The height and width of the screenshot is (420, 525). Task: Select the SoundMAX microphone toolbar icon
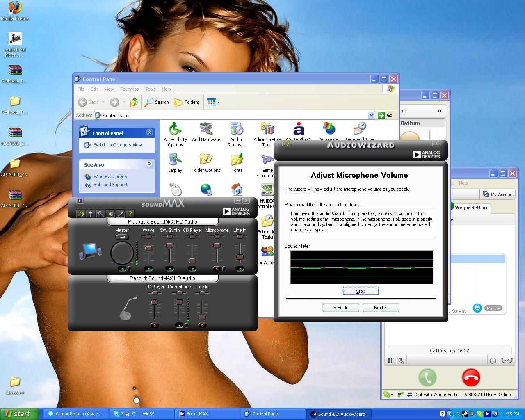pos(120,213)
